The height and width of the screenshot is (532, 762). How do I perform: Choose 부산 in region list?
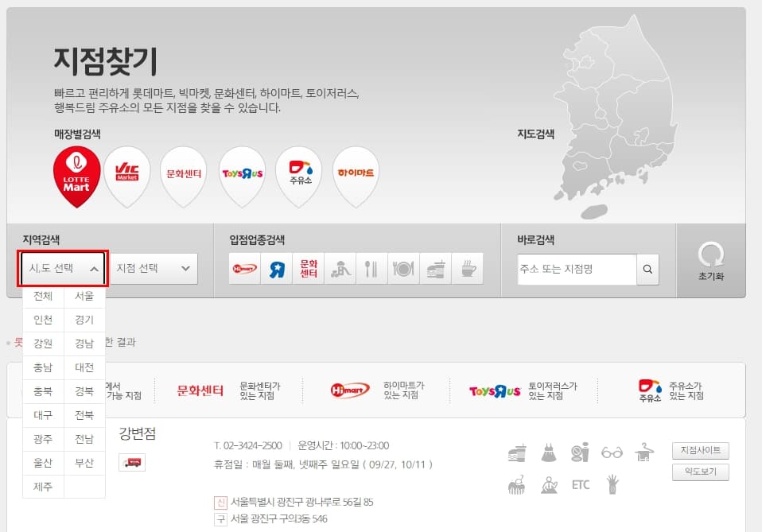point(84,463)
